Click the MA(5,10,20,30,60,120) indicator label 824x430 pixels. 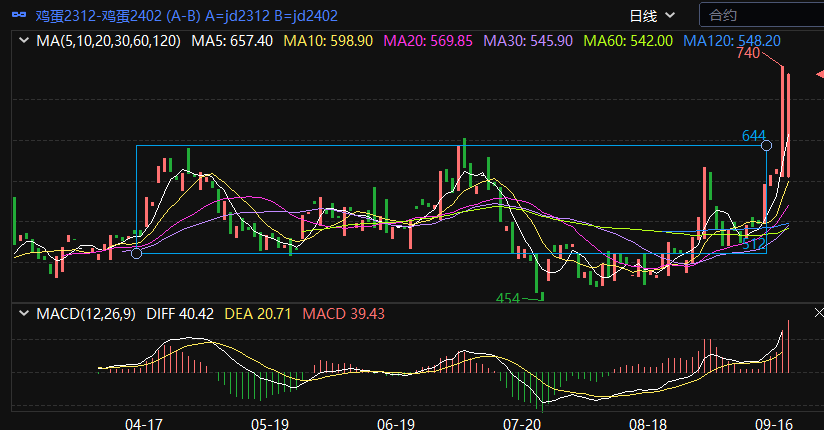pyautogui.click(x=108, y=41)
